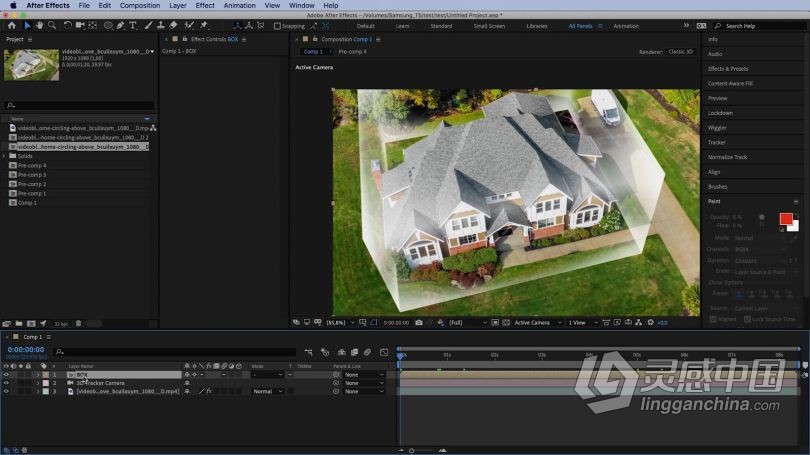Click the red foreground color swatch

(785, 219)
